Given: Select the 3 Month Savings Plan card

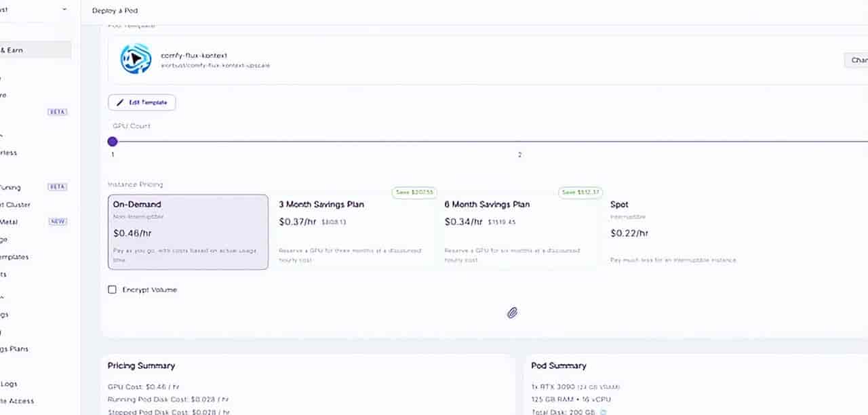Looking at the screenshot, I should (x=354, y=232).
